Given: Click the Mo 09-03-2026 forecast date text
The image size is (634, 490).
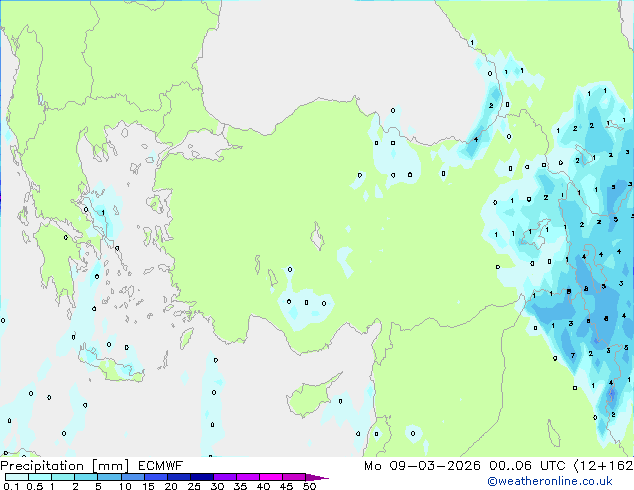Looking at the screenshot, I should (x=422, y=466).
